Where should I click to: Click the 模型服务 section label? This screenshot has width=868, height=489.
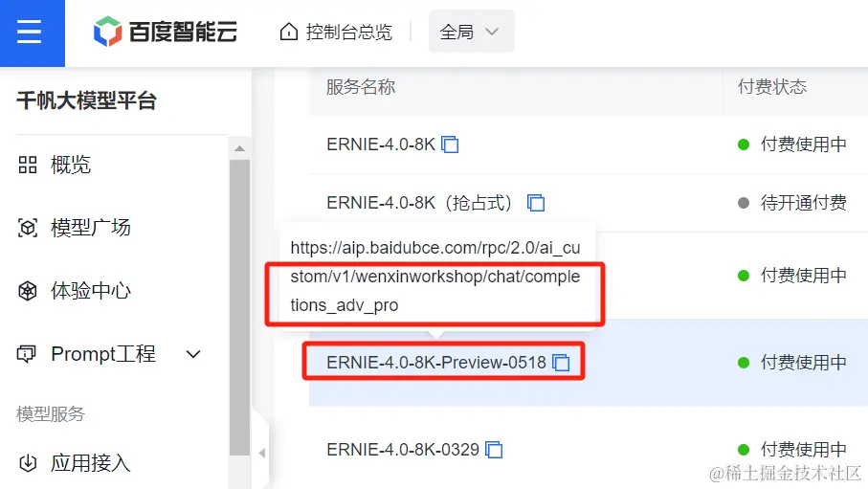tap(51, 413)
